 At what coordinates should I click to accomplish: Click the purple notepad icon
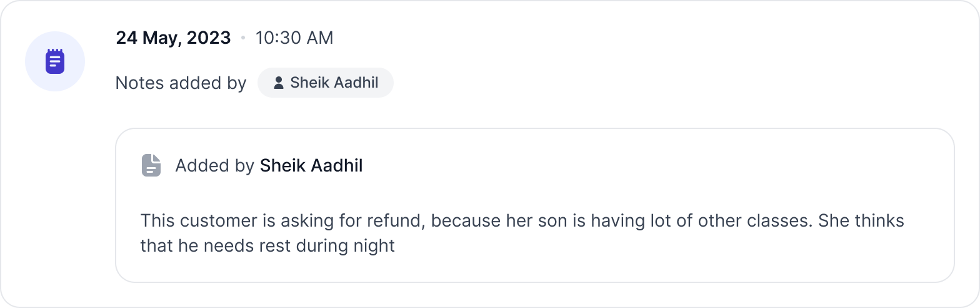tap(55, 61)
